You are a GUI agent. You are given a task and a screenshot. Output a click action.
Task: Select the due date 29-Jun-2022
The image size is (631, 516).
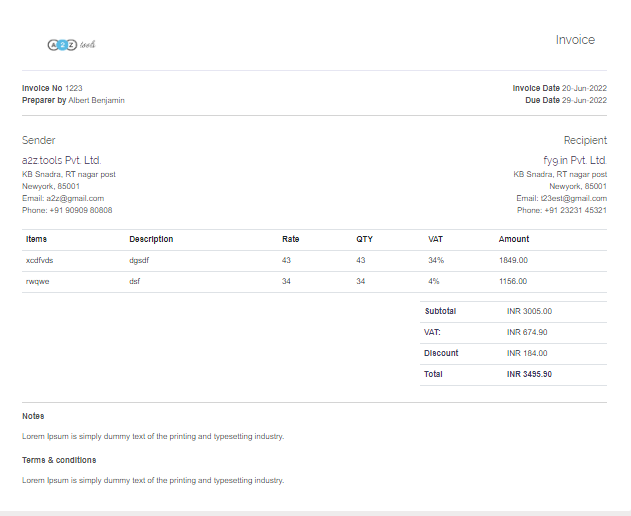coord(584,100)
